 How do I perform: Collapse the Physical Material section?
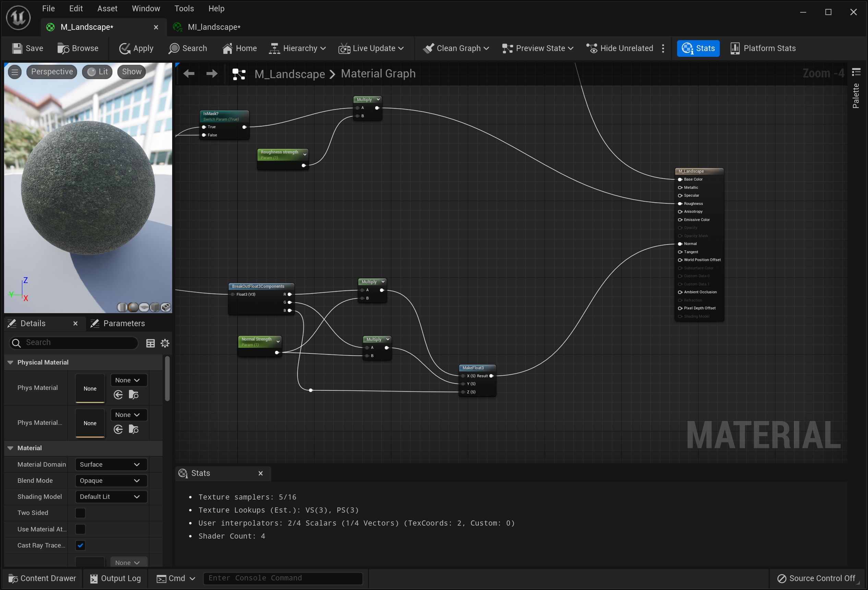click(x=10, y=363)
